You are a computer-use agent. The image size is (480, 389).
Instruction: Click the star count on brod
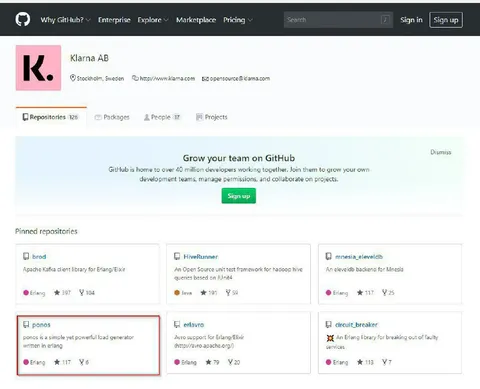[62, 293]
